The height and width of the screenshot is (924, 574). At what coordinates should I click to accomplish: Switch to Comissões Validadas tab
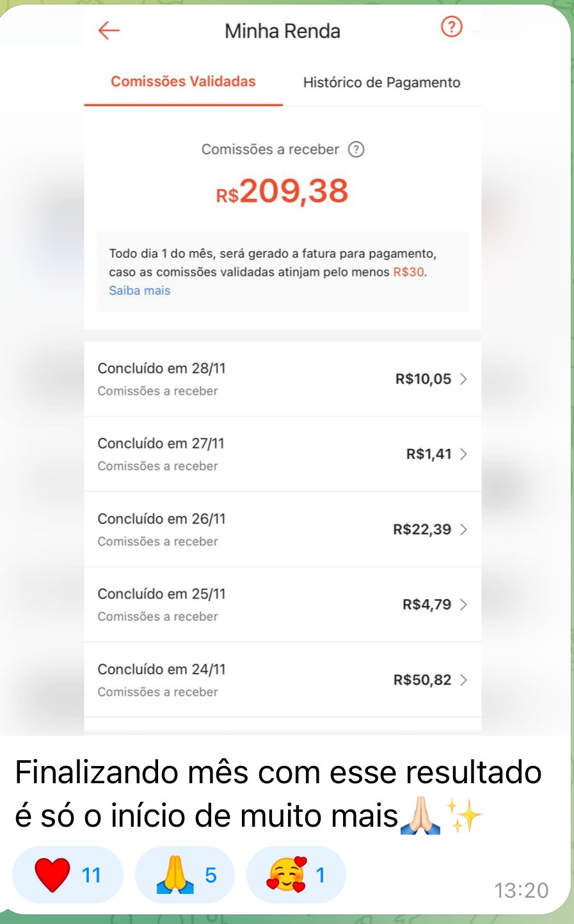[183, 82]
